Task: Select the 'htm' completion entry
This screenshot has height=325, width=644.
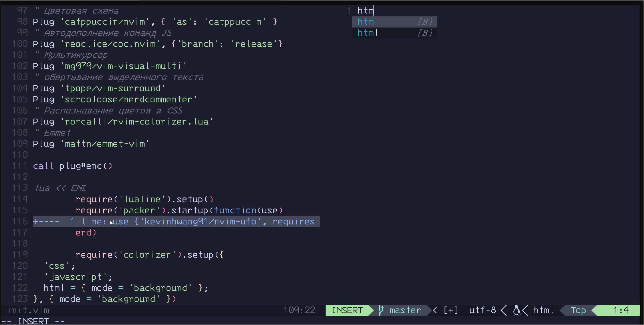Action: click(365, 22)
